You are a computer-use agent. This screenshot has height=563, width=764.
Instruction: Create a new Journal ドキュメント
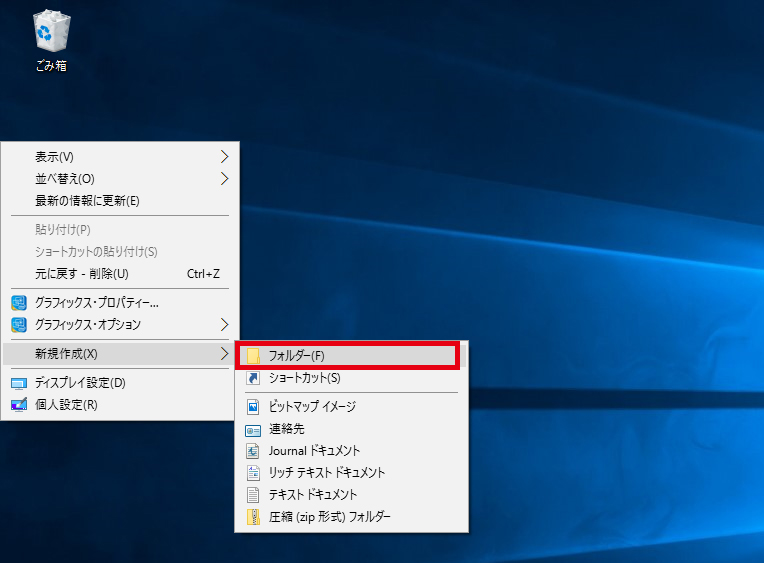[351, 451]
